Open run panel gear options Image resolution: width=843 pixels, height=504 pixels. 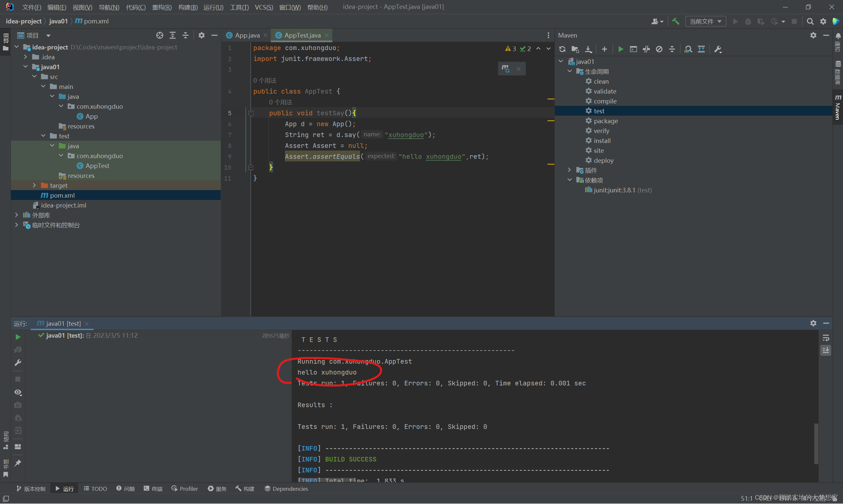pyautogui.click(x=813, y=323)
